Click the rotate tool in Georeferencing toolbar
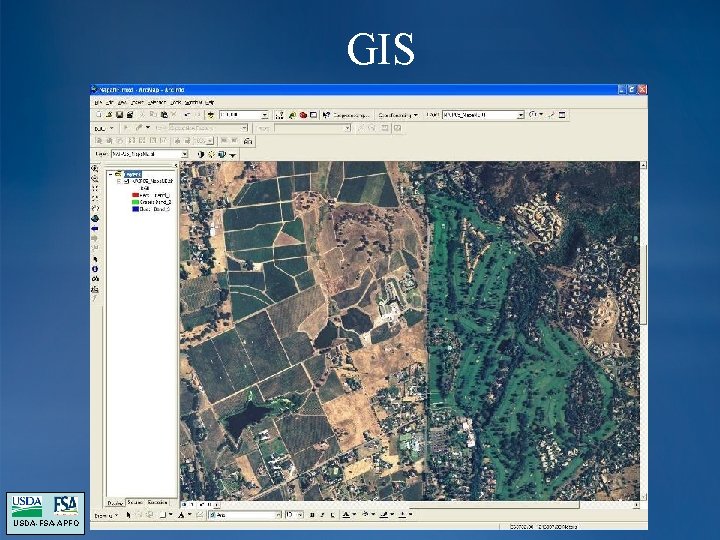This screenshot has width=720, height=540. click(x=535, y=115)
